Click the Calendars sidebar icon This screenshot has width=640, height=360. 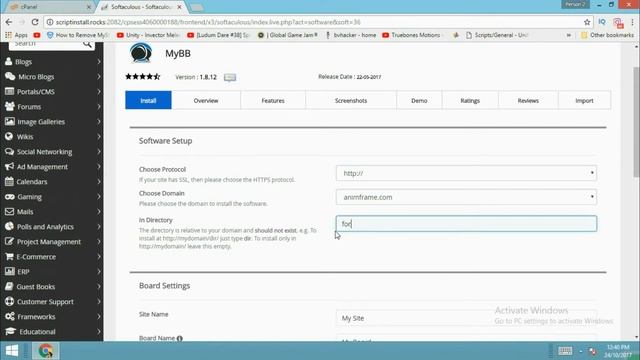[9, 182]
